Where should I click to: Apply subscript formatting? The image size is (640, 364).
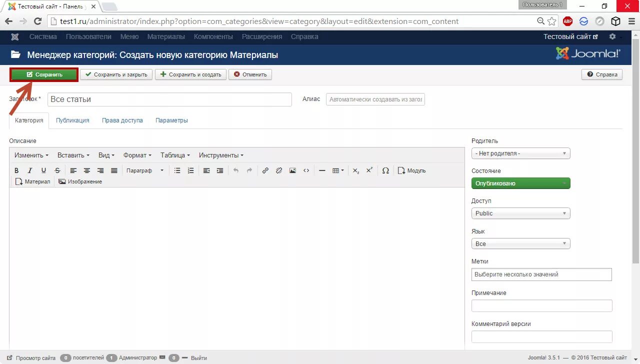(x=355, y=170)
